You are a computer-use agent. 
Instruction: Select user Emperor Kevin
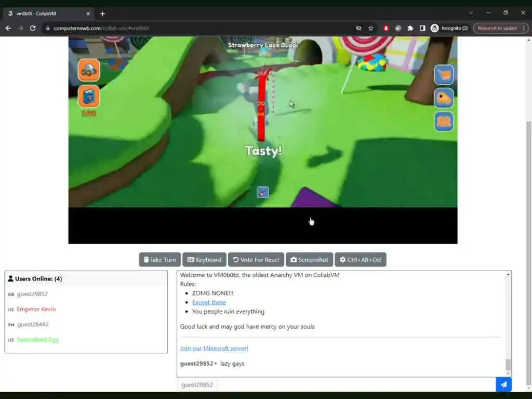(x=36, y=309)
